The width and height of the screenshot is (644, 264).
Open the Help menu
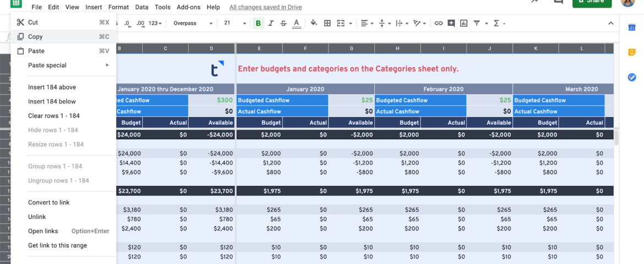click(x=213, y=7)
